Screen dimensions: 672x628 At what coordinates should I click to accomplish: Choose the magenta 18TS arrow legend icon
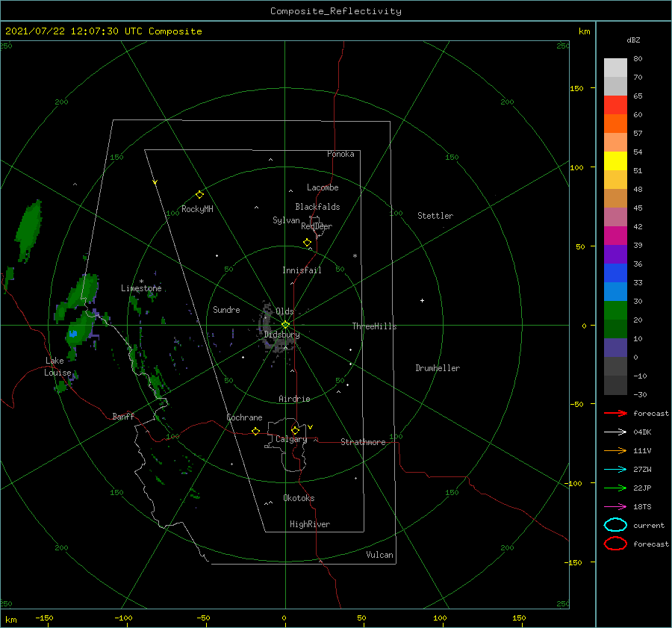tap(615, 507)
